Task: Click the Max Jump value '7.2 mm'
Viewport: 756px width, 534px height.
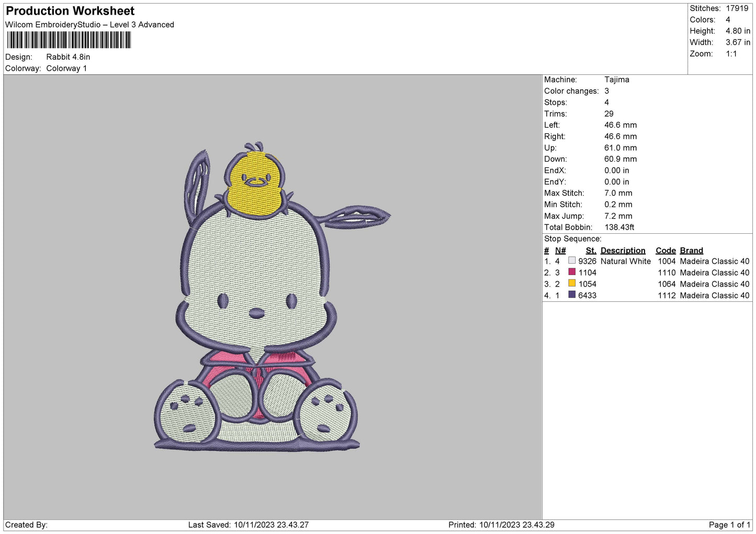Action: [618, 216]
